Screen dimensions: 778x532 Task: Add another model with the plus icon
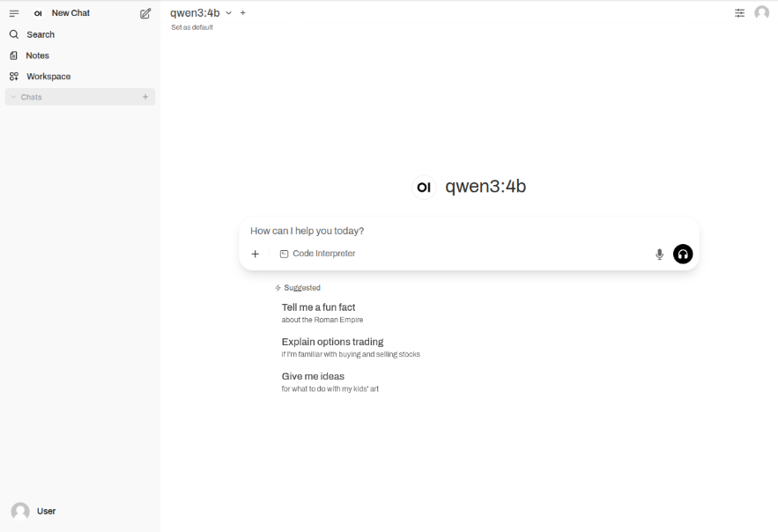(x=243, y=13)
